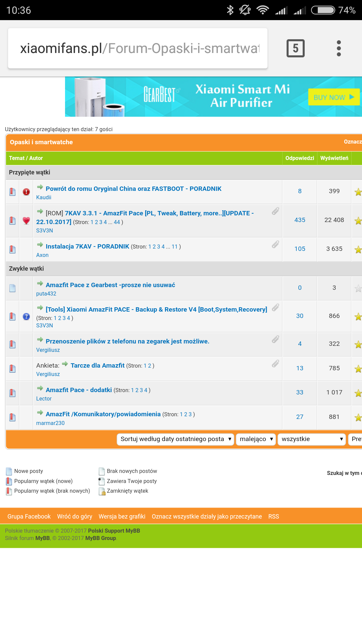Open the Grupa Facebook footer link
362x644 pixels.
[x=29, y=517]
